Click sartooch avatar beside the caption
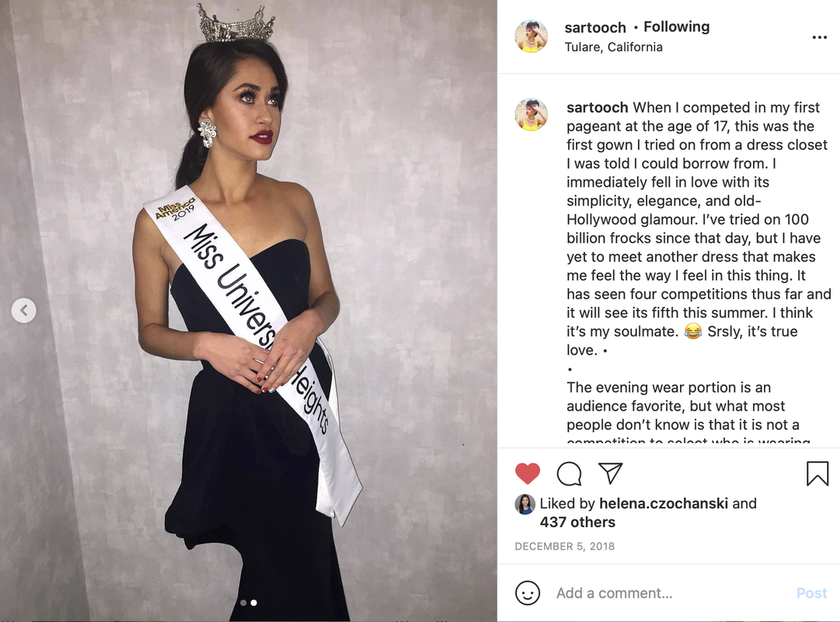Screen dimensions: 840x622 (x=531, y=115)
